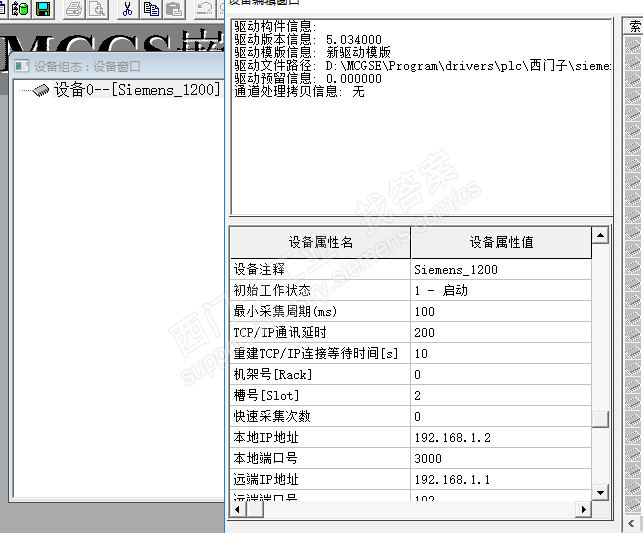Viewport: 643px width, 533px height.
Task: Select 本地IP地址 property name
Action: (x=320, y=437)
